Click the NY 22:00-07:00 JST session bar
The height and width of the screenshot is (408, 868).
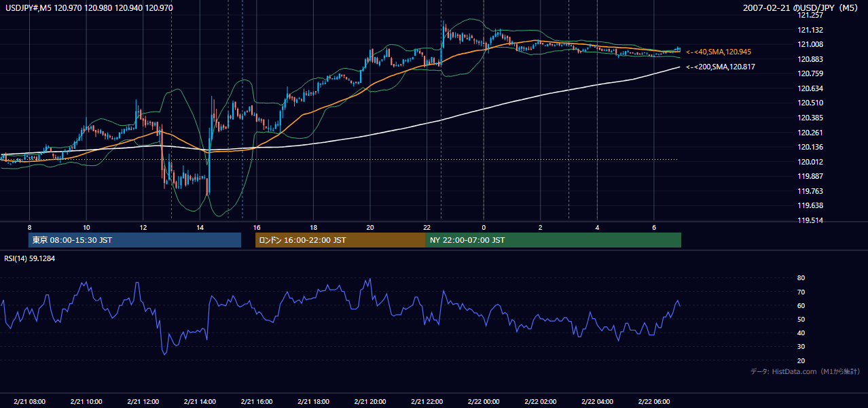coord(554,240)
